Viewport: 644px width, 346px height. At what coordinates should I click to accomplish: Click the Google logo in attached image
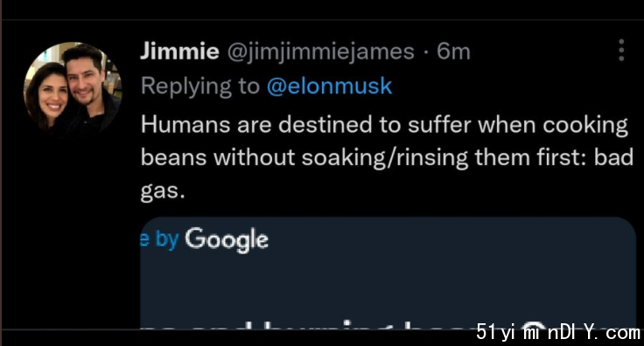point(227,239)
